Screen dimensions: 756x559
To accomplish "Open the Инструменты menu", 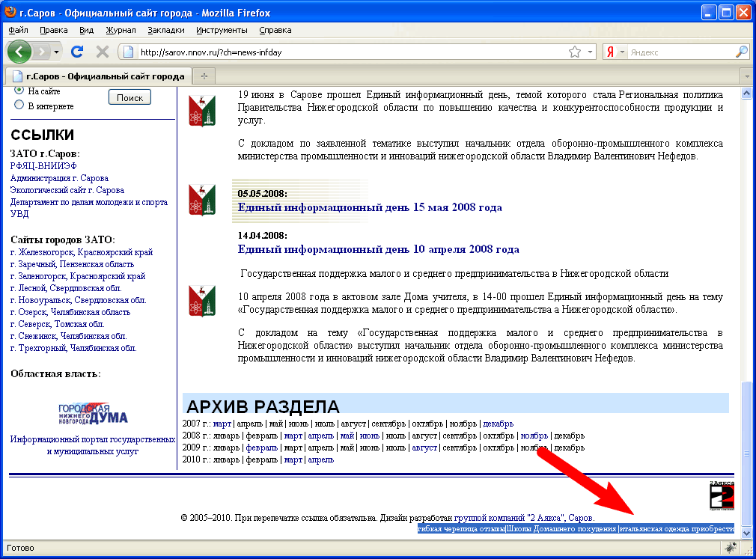I will [x=222, y=30].
